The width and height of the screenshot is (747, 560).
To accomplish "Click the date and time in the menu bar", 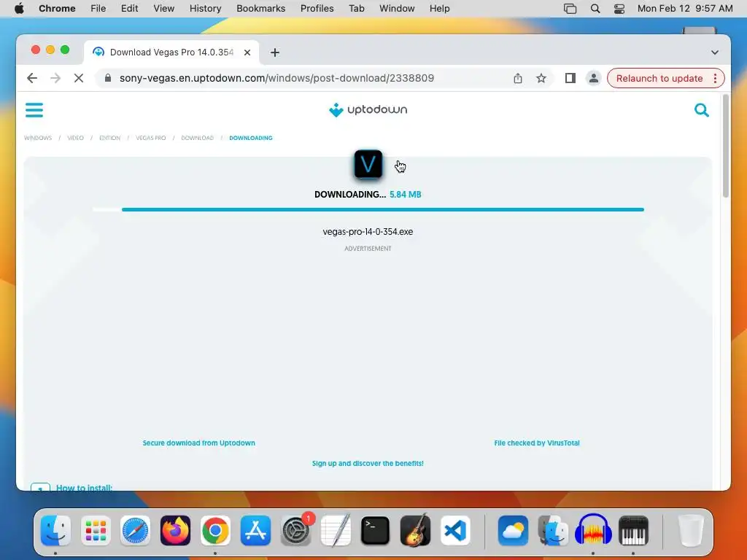I will click(684, 9).
